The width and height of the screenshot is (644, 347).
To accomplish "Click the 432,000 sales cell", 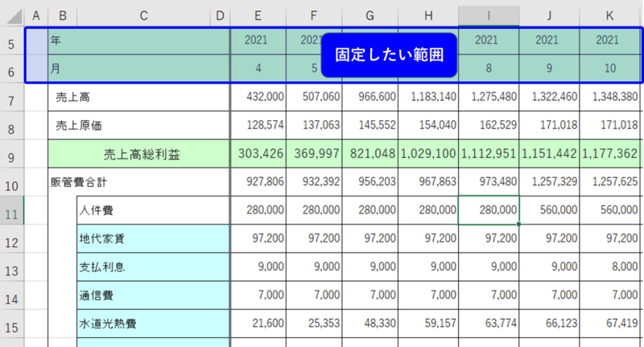I will (x=258, y=97).
